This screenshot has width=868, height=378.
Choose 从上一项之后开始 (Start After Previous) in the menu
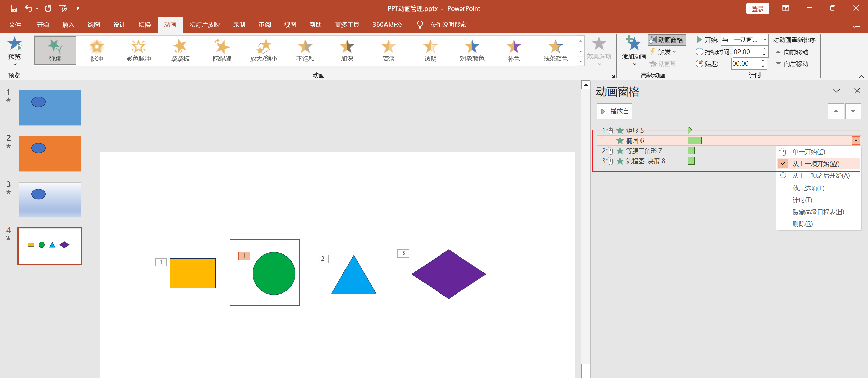pos(821,176)
